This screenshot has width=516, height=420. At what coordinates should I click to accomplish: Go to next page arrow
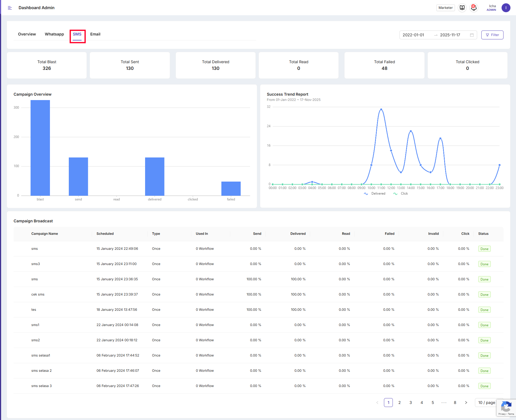(466, 403)
